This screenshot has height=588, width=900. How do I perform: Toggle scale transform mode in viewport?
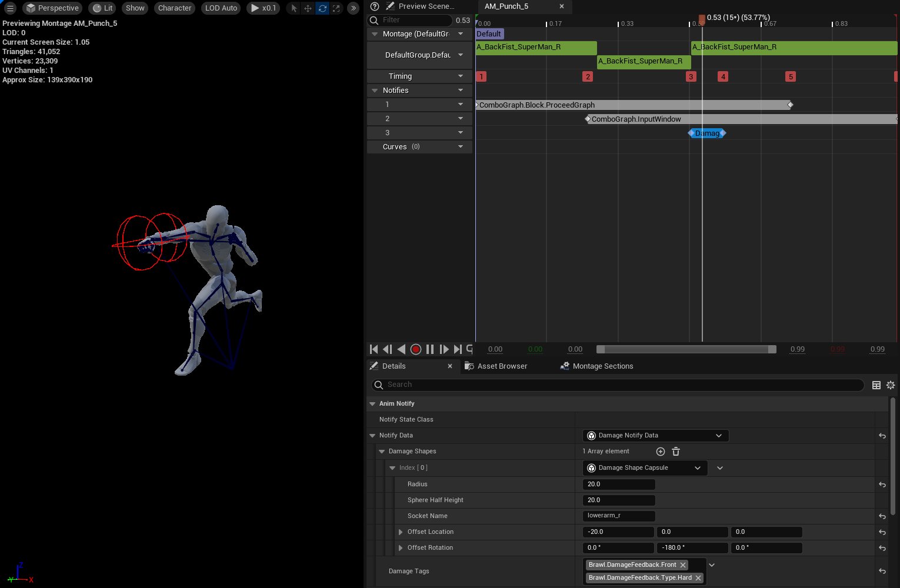336,8
